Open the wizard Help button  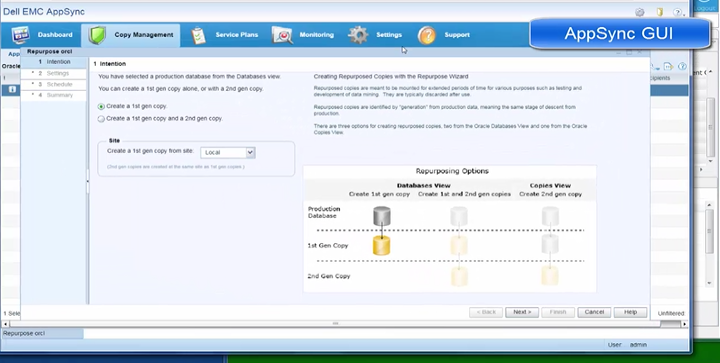[630, 312]
